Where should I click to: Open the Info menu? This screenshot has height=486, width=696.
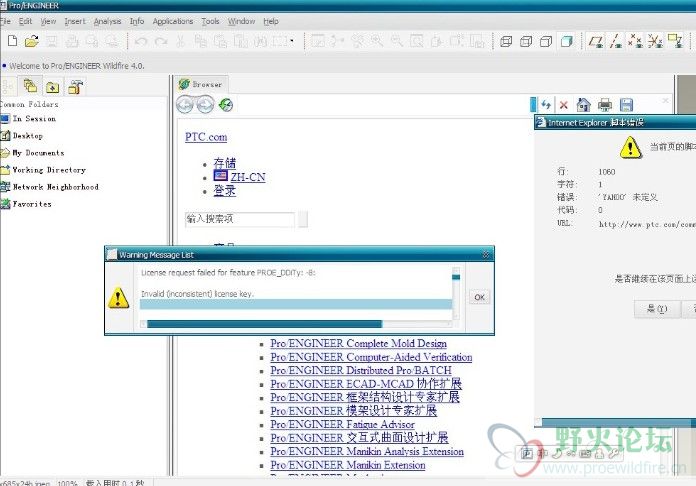click(137, 21)
